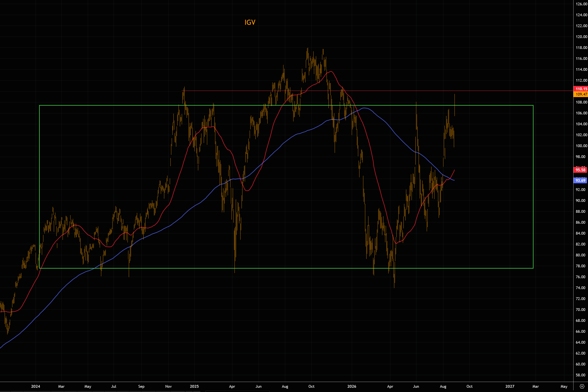Click the 88.00 price scale label

tap(581, 212)
